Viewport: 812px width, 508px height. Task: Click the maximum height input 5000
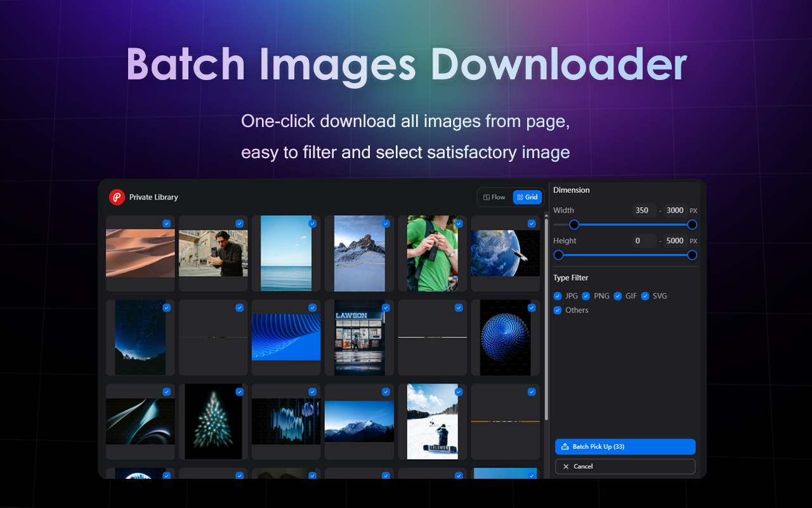pyautogui.click(x=676, y=241)
